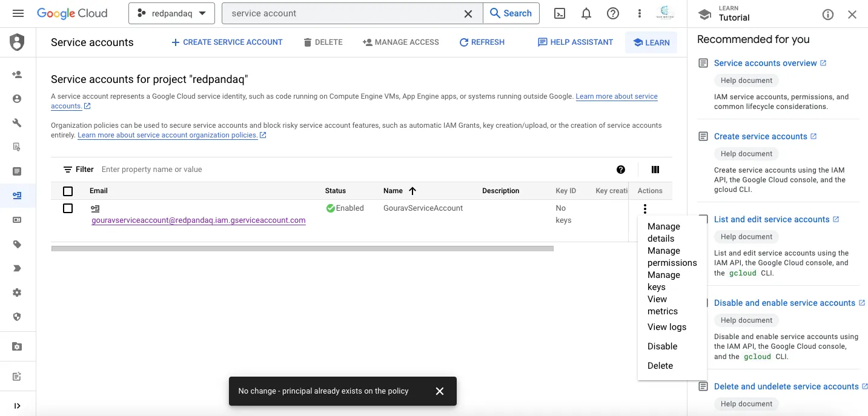Dismiss the principal already exists notification
This screenshot has width=868, height=416.
pos(440,391)
